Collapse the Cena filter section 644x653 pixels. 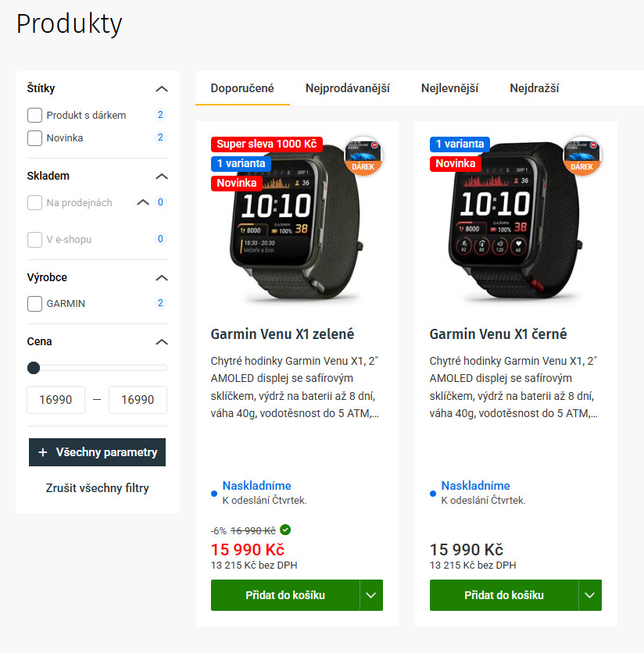pos(162,342)
